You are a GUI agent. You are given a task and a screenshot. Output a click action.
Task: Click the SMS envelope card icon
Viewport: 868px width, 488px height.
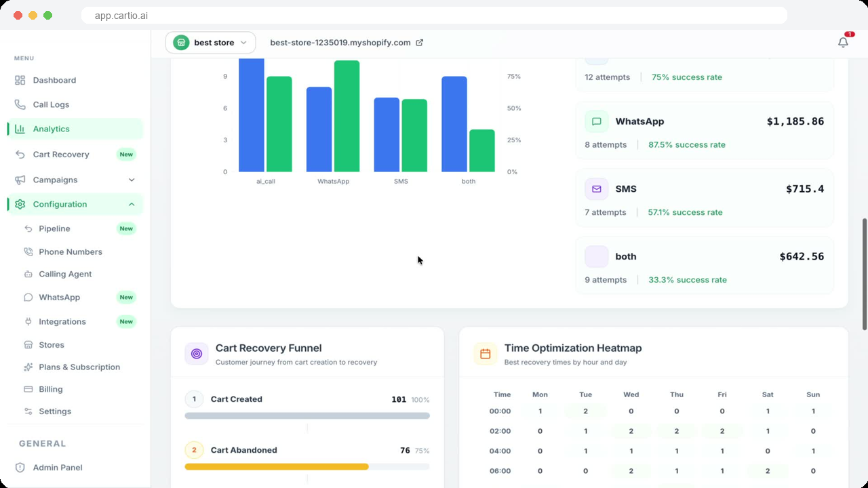[x=597, y=189]
